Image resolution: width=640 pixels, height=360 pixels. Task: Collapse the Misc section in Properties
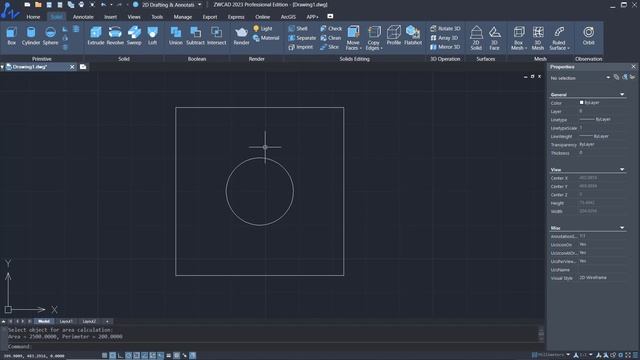click(622, 228)
